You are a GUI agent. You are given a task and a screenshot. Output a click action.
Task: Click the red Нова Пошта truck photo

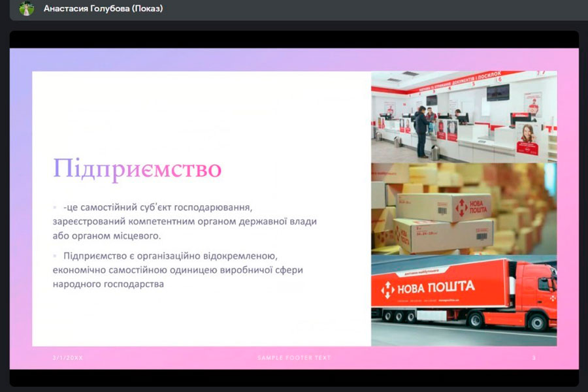[464, 301]
